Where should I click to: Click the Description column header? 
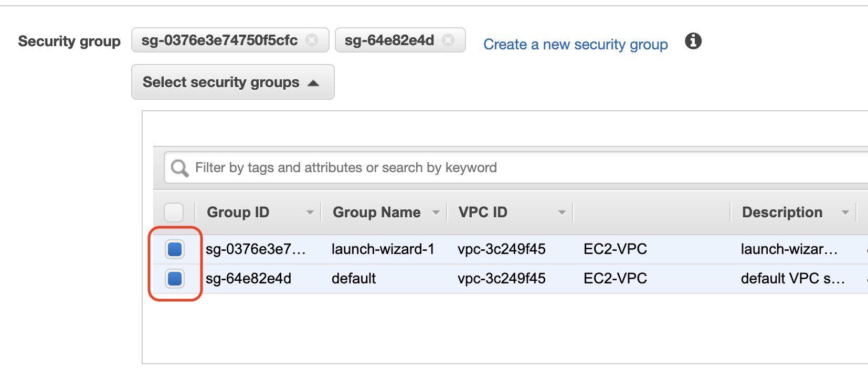[782, 213]
